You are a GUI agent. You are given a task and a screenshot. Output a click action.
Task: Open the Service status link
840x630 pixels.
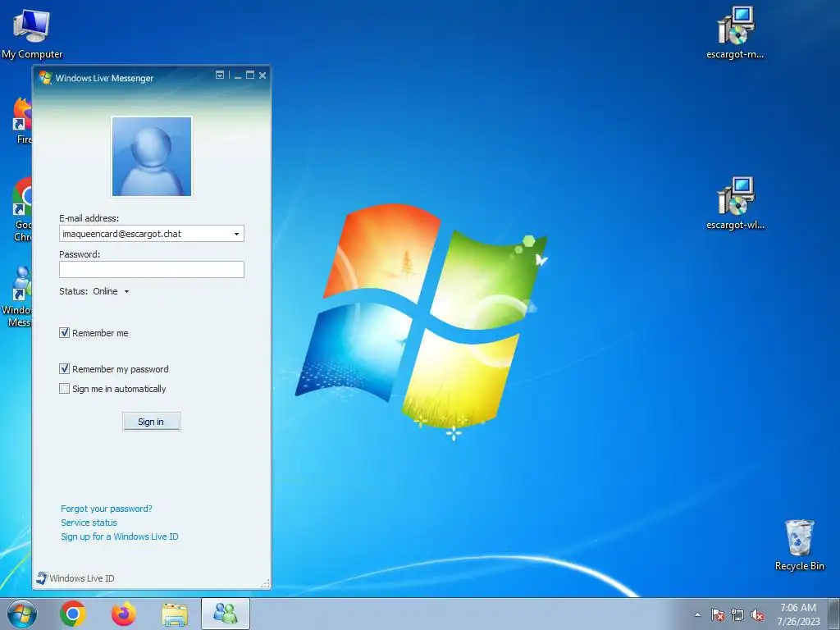pos(89,523)
